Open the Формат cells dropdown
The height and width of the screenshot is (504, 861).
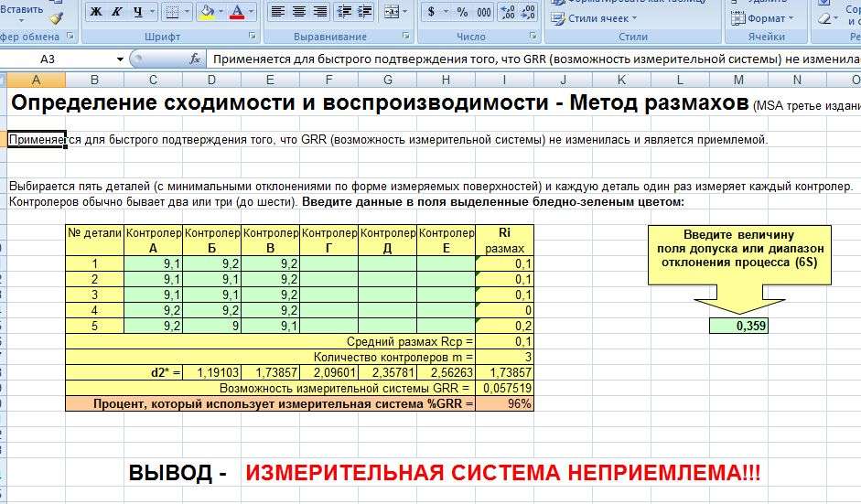767,17
